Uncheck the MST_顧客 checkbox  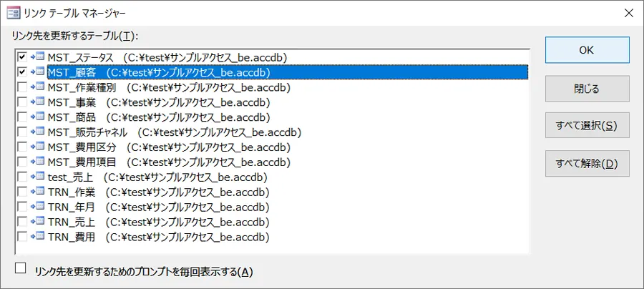(22, 72)
